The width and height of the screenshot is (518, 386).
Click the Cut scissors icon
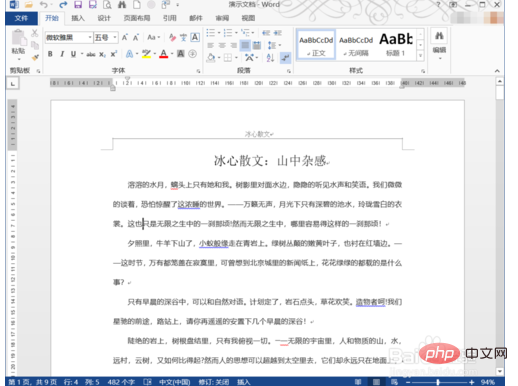point(35,33)
